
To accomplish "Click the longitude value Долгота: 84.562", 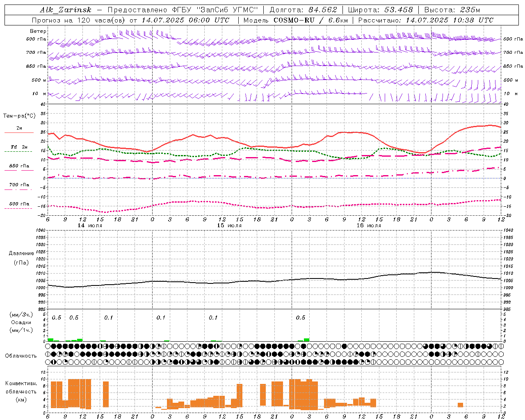I will (303, 10).
